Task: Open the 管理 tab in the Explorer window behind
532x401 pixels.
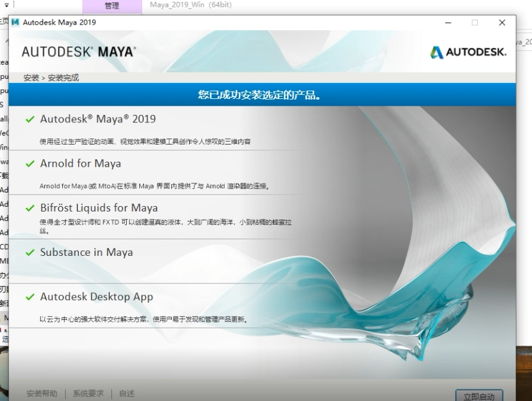Action: [112, 6]
